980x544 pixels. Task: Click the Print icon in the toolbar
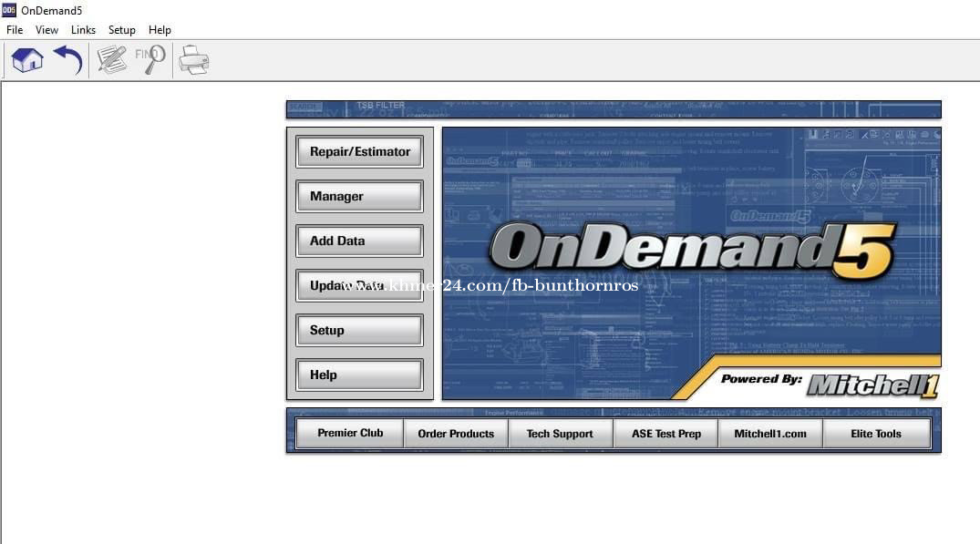tap(193, 60)
